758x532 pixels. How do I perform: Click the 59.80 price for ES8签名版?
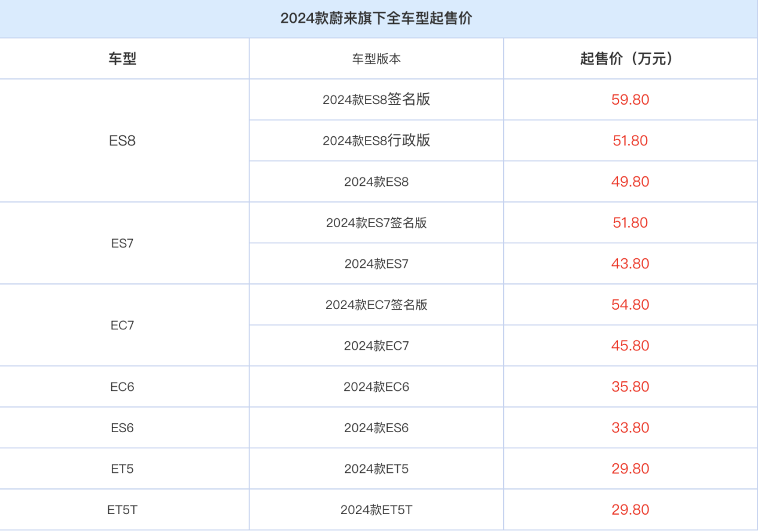pos(629,99)
